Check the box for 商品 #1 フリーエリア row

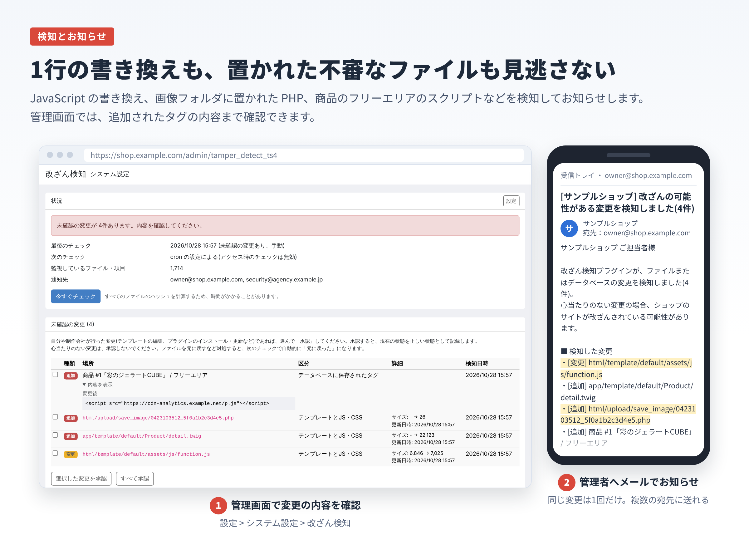[x=55, y=374]
